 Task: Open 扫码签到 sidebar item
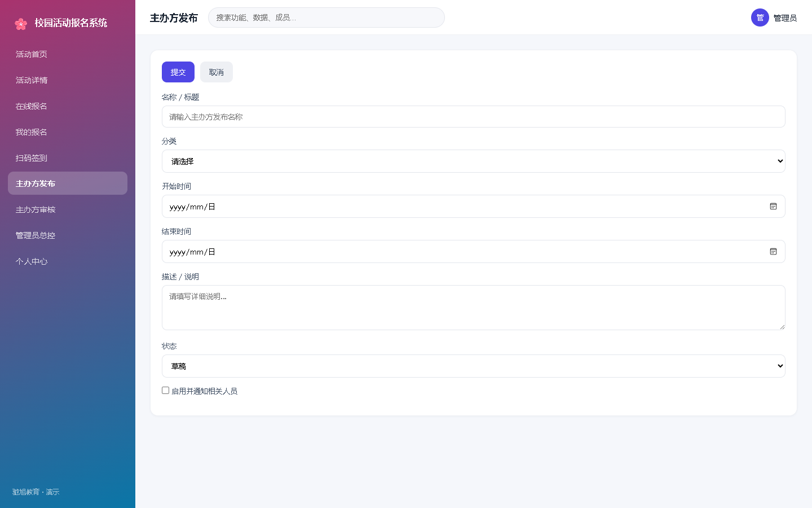coord(68,158)
